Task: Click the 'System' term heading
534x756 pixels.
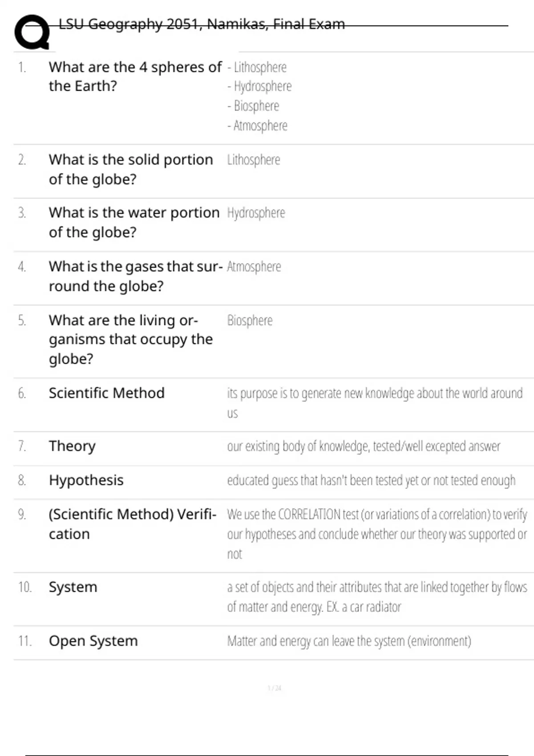Action: pos(73,587)
